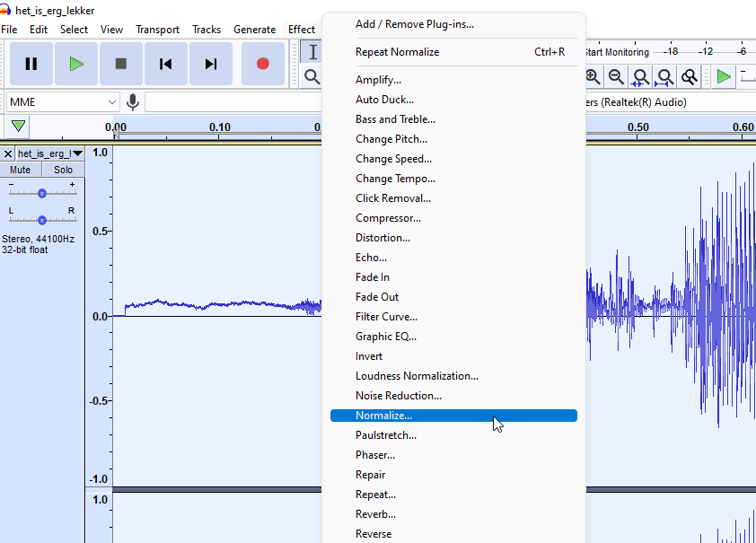Click Start Monitoring on recording meter

(618, 52)
